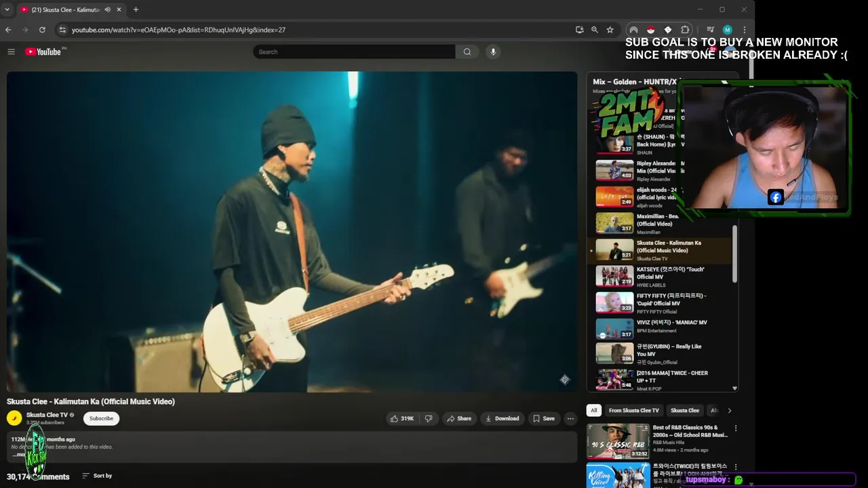
Task: Open more actions ellipsis below the video
Action: (570, 419)
